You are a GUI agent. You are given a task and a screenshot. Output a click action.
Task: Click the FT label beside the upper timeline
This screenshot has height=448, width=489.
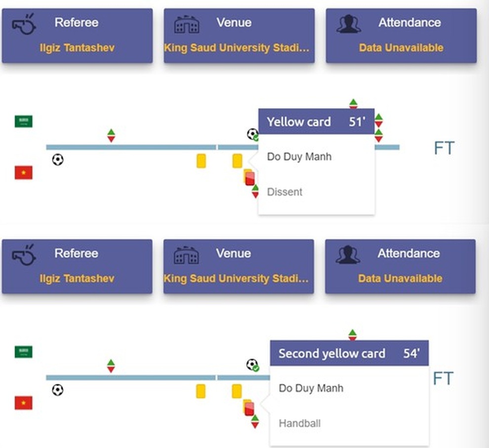click(444, 148)
